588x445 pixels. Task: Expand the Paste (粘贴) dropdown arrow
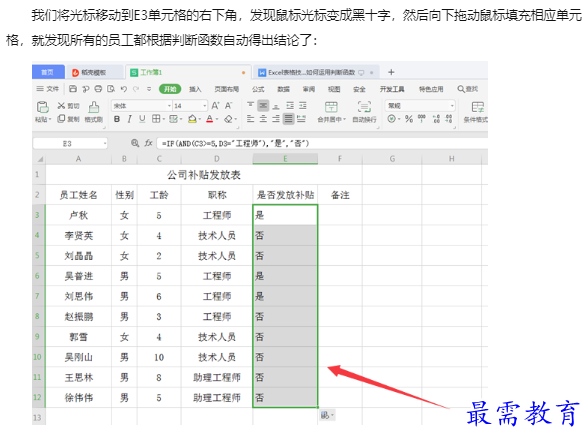point(50,120)
